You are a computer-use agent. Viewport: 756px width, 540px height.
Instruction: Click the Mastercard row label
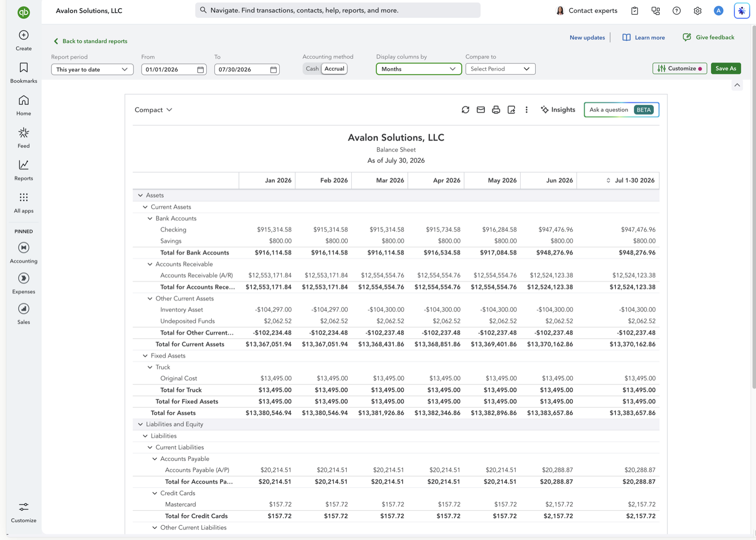click(x=180, y=505)
